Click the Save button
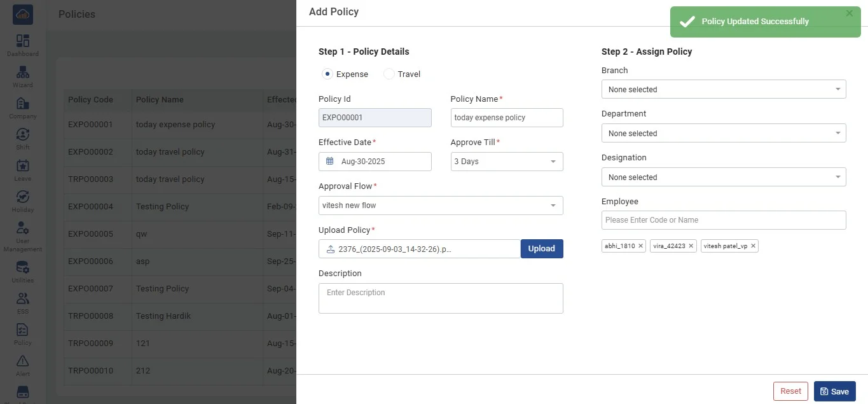 [x=834, y=391]
